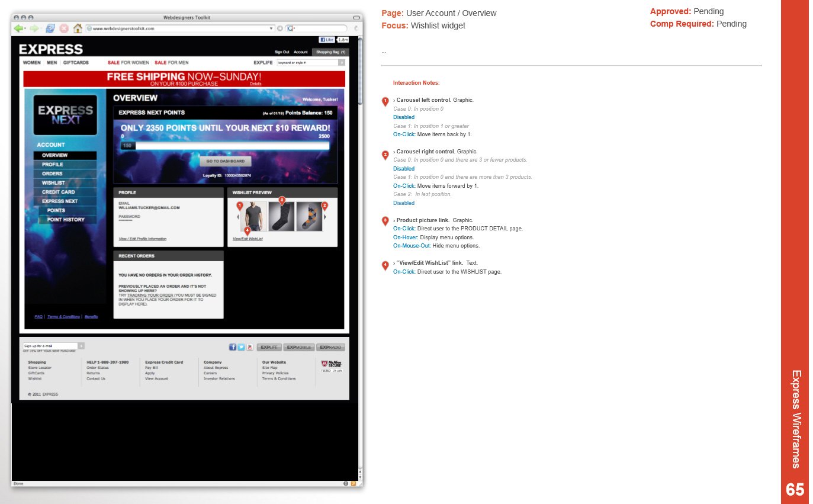Click the red Stop loading icon
This screenshot has width=813, height=504.
(x=64, y=28)
